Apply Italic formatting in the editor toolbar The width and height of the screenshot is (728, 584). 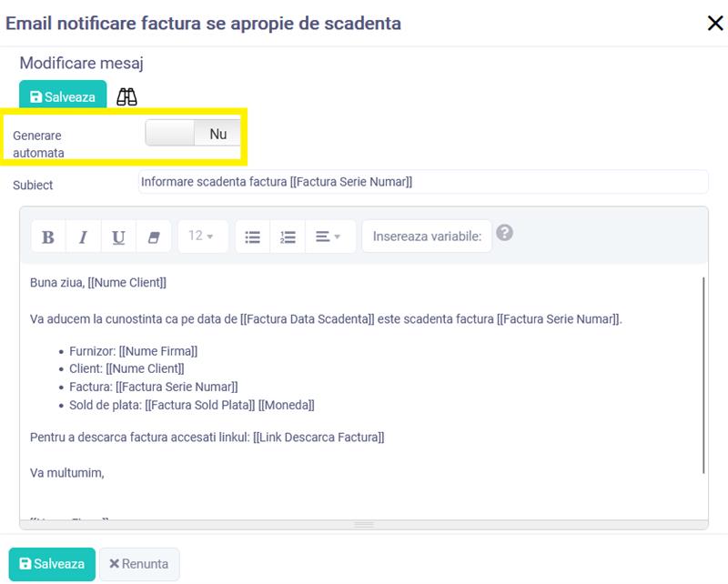tap(83, 237)
